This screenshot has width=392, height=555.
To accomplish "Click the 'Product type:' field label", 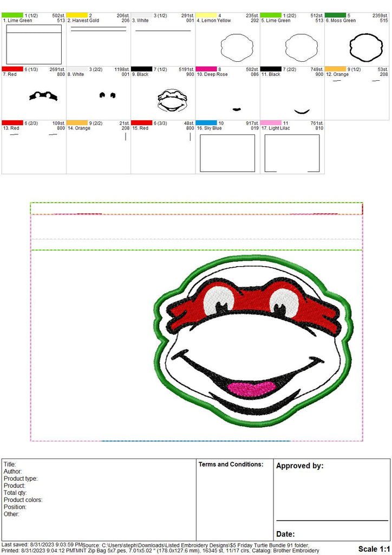I will coord(21,479).
